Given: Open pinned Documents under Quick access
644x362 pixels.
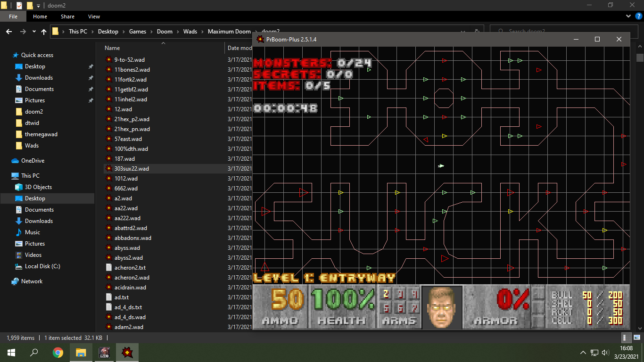Looking at the screenshot, I should coord(39,89).
